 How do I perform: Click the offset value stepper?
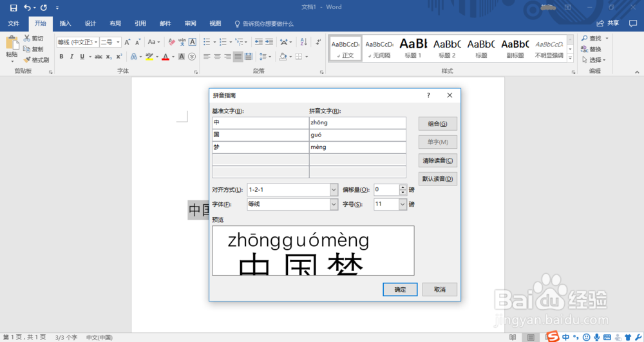[x=402, y=190]
